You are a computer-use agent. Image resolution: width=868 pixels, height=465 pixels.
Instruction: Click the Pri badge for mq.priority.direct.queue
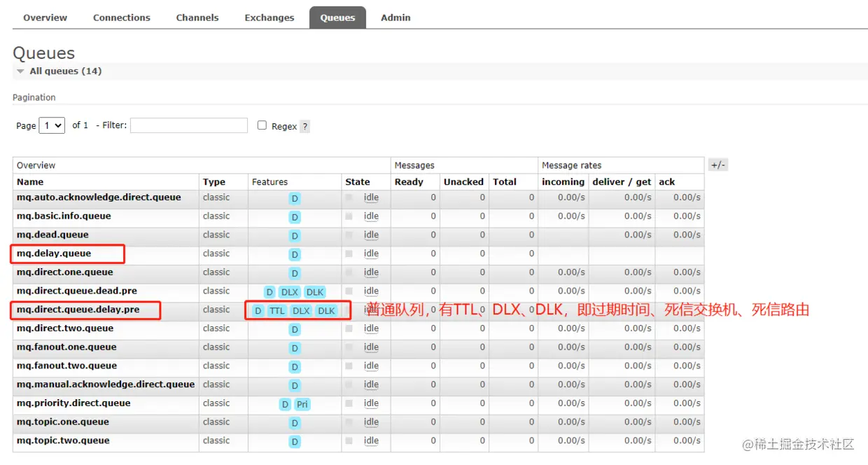click(302, 405)
